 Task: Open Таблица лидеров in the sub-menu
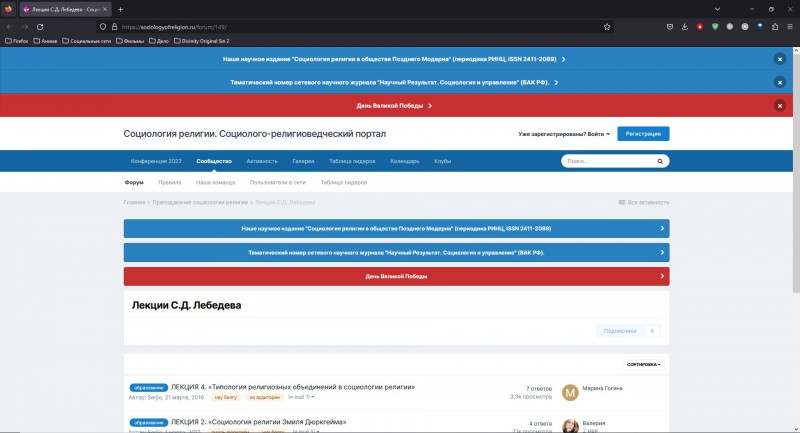tap(343, 182)
